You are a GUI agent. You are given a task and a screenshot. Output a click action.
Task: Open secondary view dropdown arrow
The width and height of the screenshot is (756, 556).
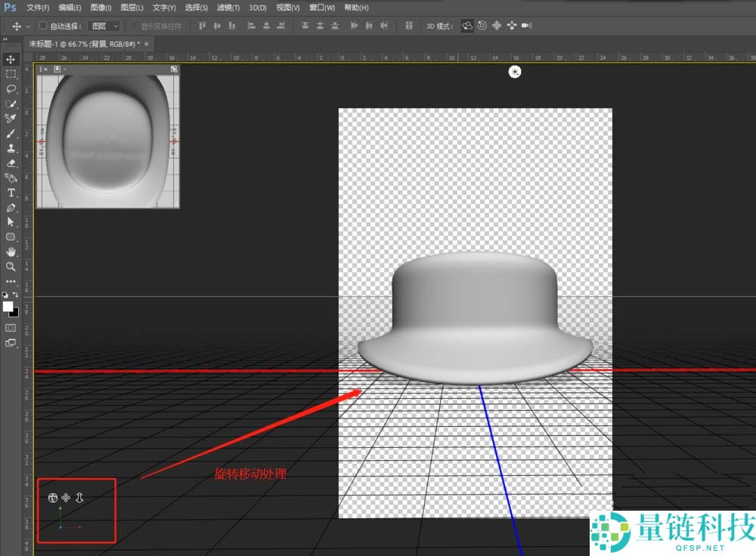66,69
